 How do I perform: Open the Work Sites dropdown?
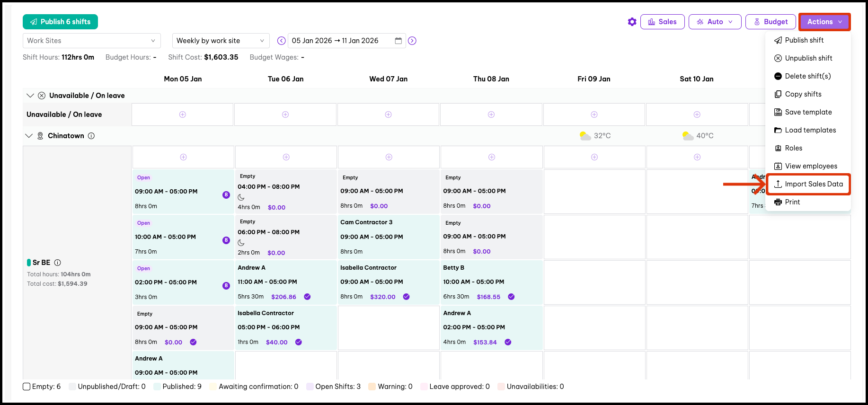pyautogui.click(x=91, y=41)
